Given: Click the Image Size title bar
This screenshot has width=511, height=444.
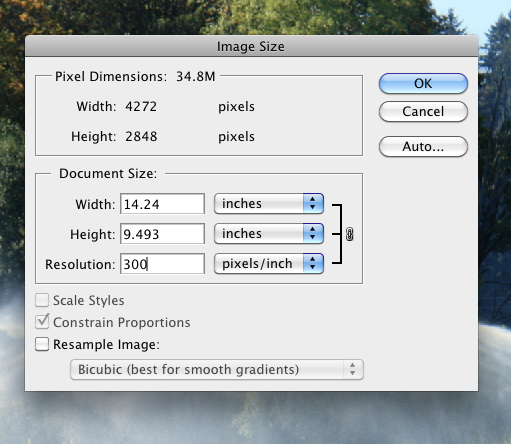Looking at the screenshot, I should 251,46.
